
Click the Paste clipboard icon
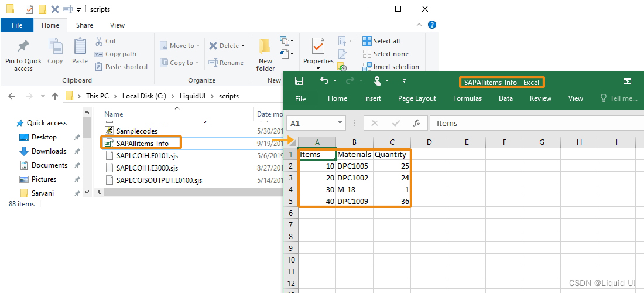coord(80,46)
